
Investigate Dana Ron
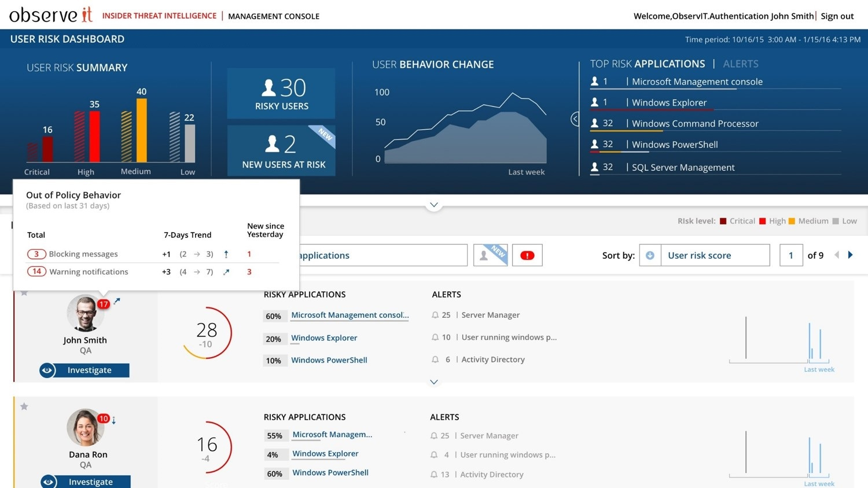(86, 482)
